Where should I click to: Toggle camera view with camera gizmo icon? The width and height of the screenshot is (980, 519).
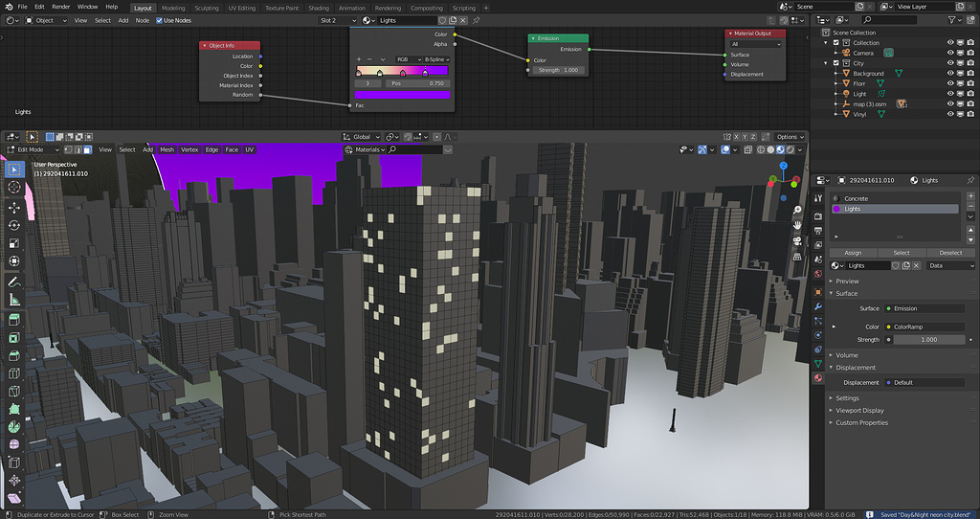(x=797, y=240)
